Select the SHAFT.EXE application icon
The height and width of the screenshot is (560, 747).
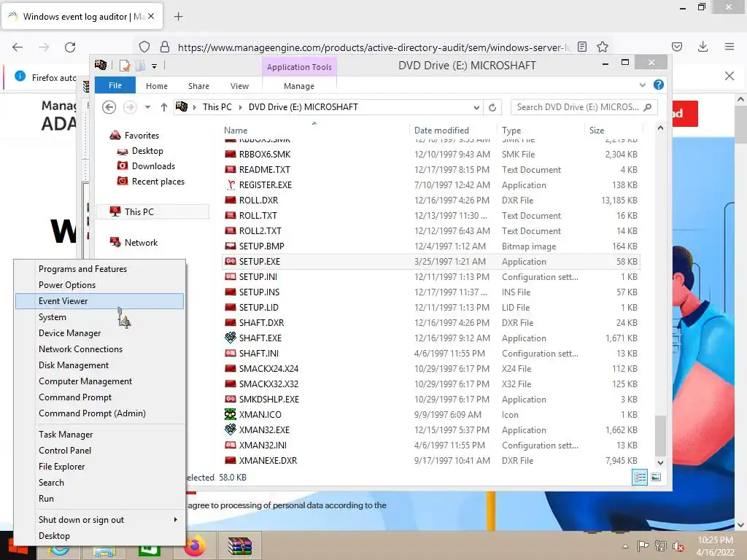coord(230,338)
